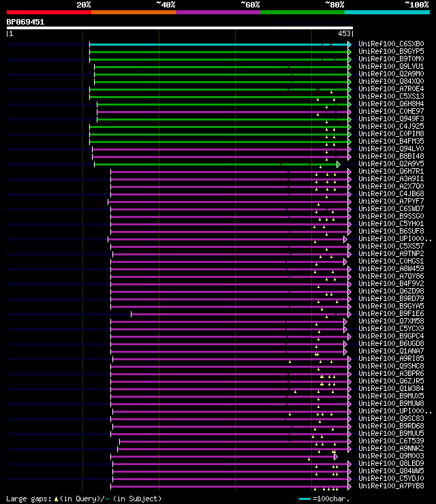Click the red 20% identity legend segment
This screenshot has width=436, height=504.
[49, 12]
